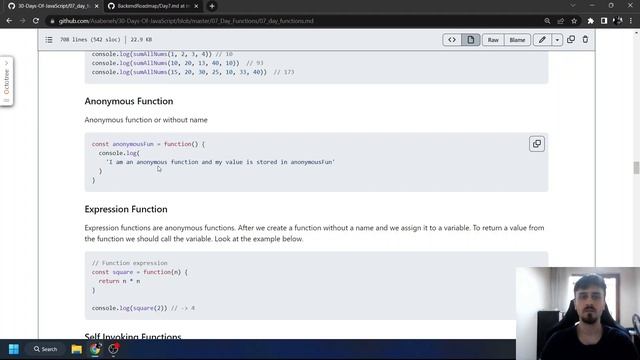640x360 pixels.
Task: Open the Blame view
Action: click(517, 40)
